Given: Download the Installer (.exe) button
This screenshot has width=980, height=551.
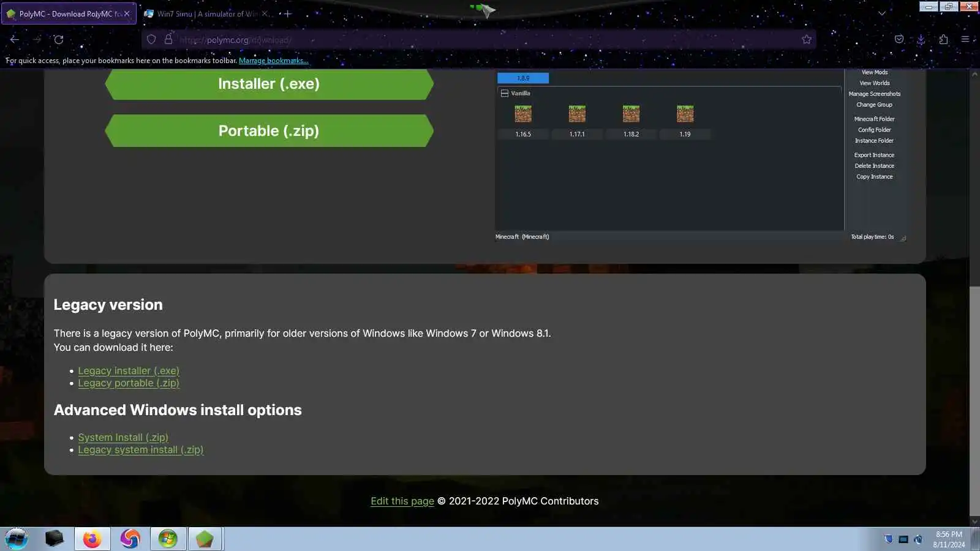Looking at the screenshot, I should coord(269,84).
